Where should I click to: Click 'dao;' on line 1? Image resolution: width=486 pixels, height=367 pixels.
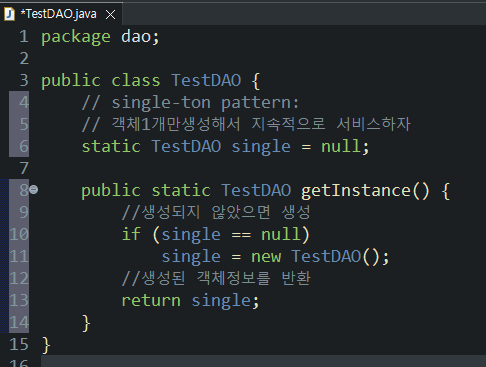140,36
